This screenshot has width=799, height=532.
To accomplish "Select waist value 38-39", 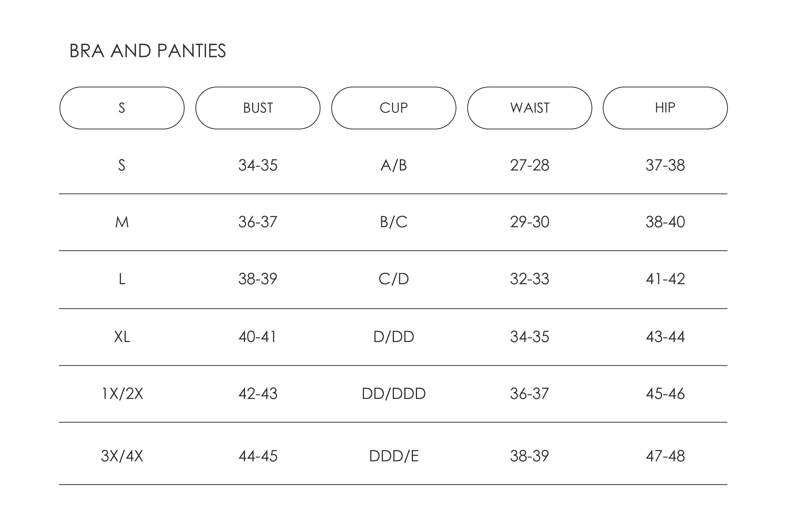I will point(529,456).
